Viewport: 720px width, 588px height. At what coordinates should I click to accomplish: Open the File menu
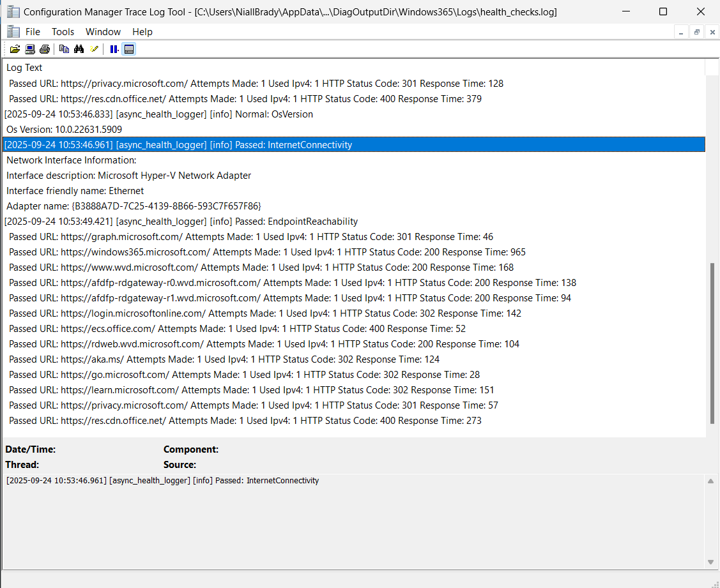tap(33, 32)
